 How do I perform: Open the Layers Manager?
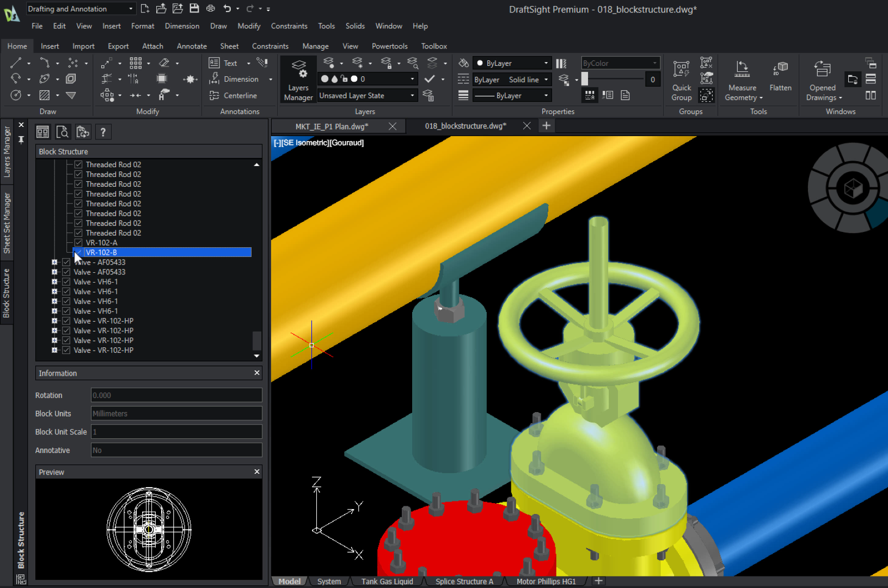298,80
